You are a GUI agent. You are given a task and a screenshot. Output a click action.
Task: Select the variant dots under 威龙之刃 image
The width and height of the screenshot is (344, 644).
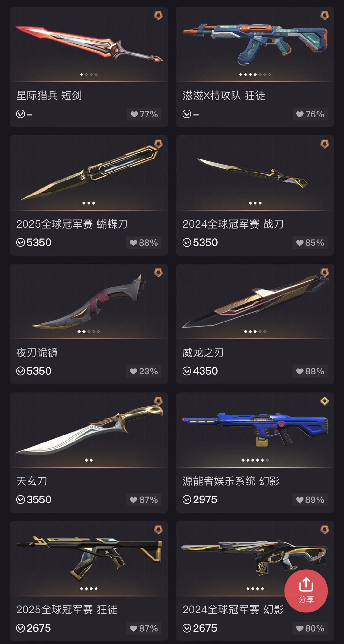point(255,332)
